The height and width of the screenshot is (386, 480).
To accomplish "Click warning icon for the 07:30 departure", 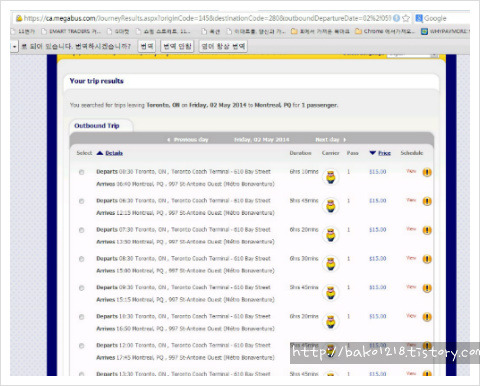I will pyautogui.click(x=427, y=230).
